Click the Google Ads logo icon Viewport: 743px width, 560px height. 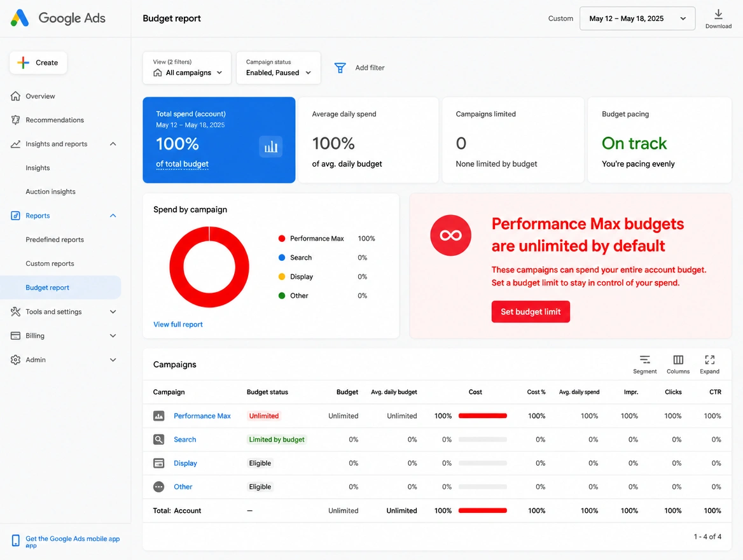pyautogui.click(x=20, y=18)
